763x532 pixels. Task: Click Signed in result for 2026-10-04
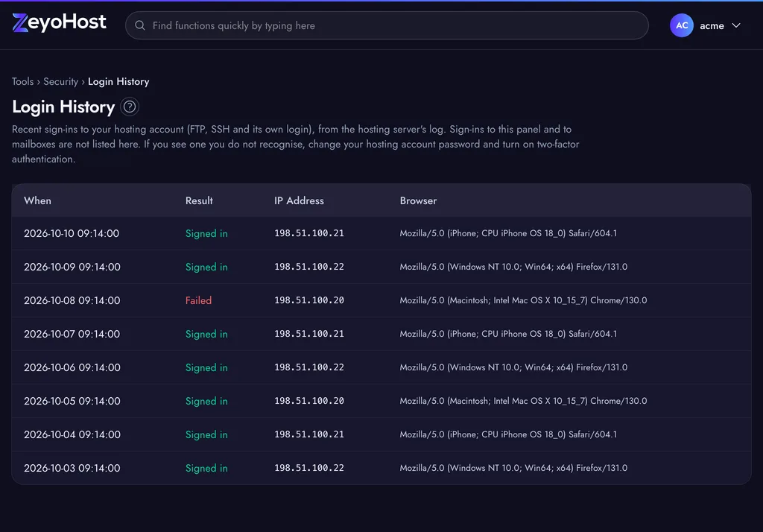pyautogui.click(x=206, y=435)
